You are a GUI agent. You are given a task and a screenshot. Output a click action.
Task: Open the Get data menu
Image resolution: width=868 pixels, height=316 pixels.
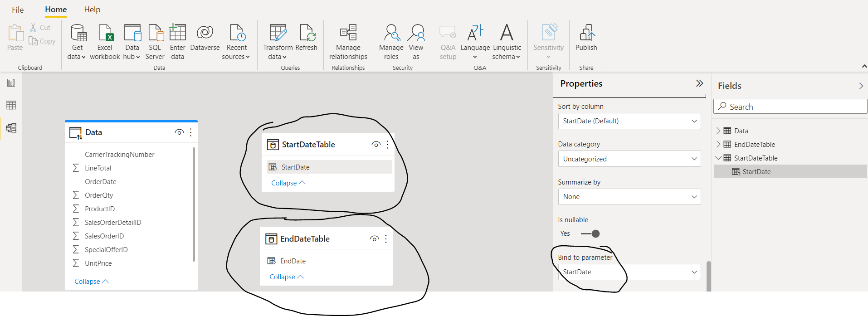[77, 42]
